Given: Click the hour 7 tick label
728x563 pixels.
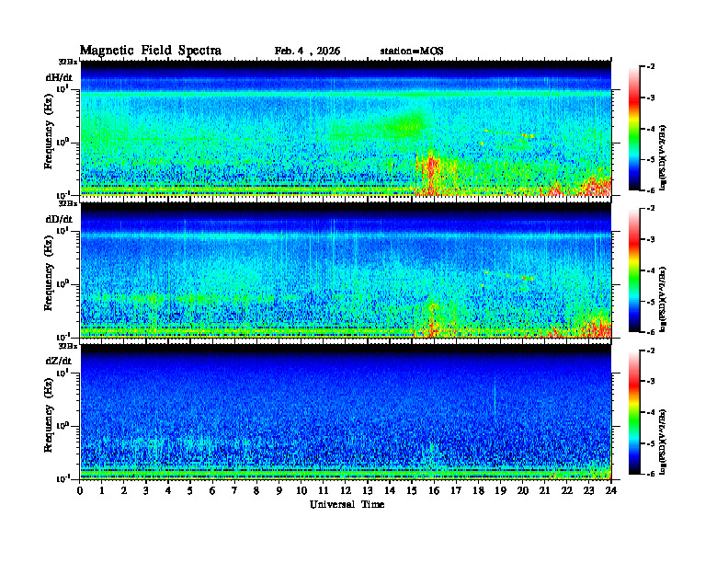Looking at the screenshot, I should pyautogui.click(x=234, y=491).
